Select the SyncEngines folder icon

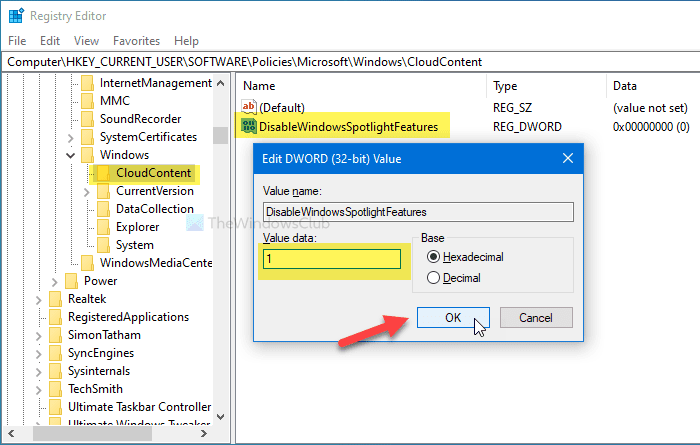[x=55, y=353]
